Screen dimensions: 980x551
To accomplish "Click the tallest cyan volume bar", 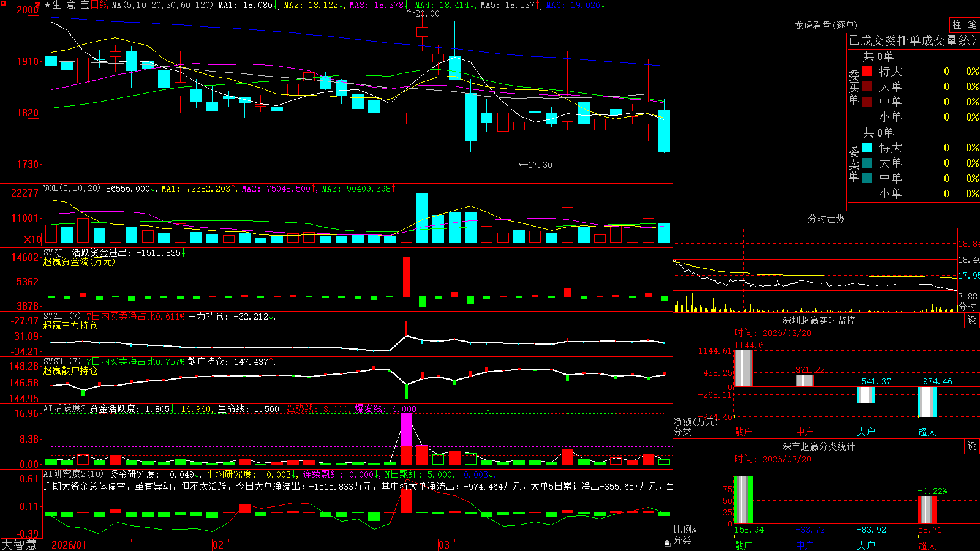I will click(422, 218).
